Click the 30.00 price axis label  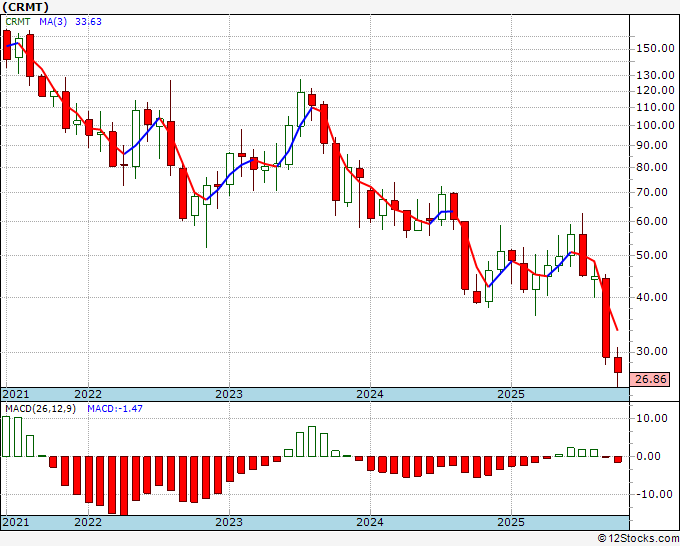pyautogui.click(x=652, y=351)
